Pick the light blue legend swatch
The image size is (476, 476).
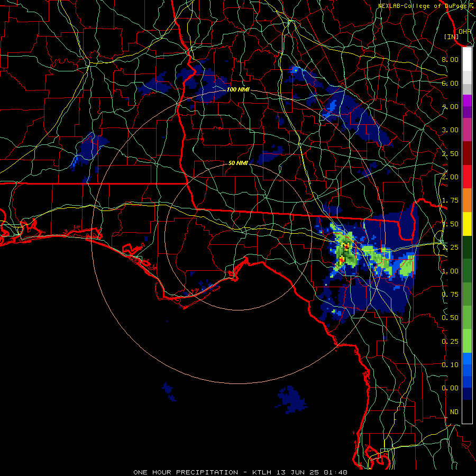(467, 359)
